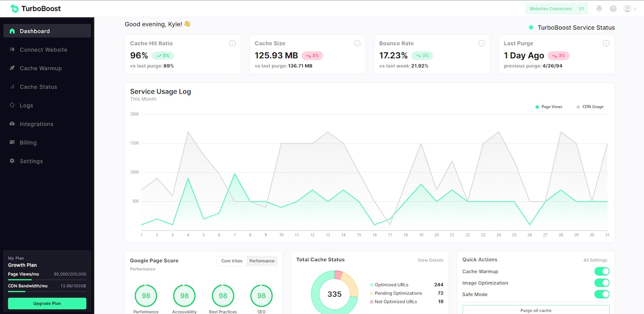Click info icon on Cache Hit Ratio card
This screenshot has width=644, height=314.
232,43
